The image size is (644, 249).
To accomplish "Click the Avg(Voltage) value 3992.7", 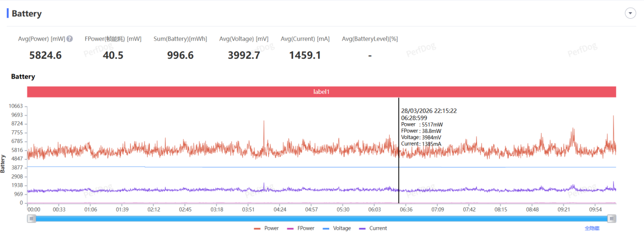I will click(243, 55).
